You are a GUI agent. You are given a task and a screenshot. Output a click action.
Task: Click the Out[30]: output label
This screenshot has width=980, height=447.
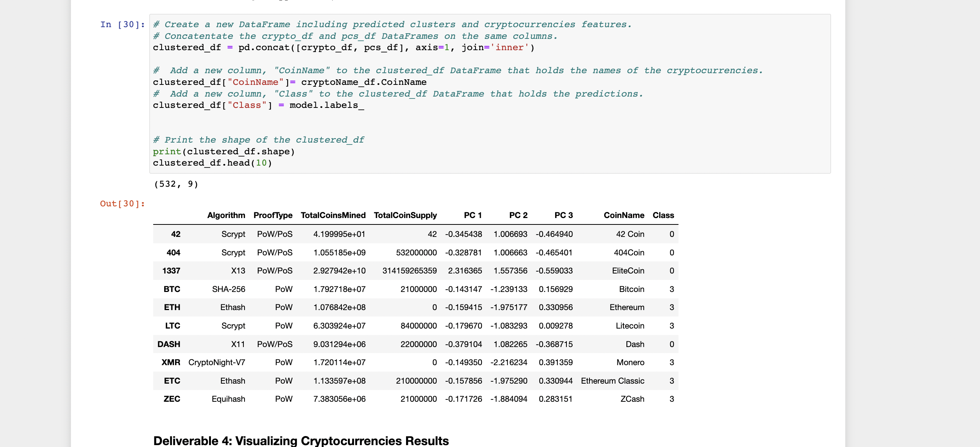click(122, 204)
